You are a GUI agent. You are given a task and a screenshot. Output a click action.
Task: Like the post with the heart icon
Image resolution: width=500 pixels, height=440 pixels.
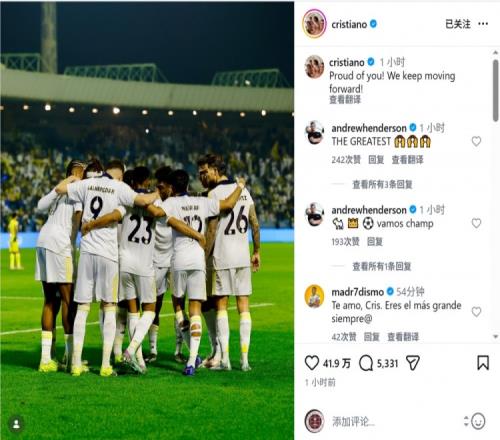pyautogui.click(x=312, y=363)
